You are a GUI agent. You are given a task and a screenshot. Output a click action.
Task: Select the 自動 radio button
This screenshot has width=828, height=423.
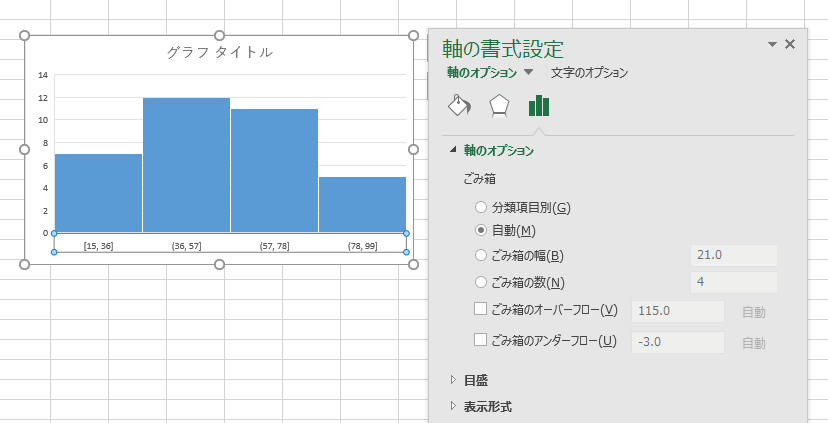(481, 230)
